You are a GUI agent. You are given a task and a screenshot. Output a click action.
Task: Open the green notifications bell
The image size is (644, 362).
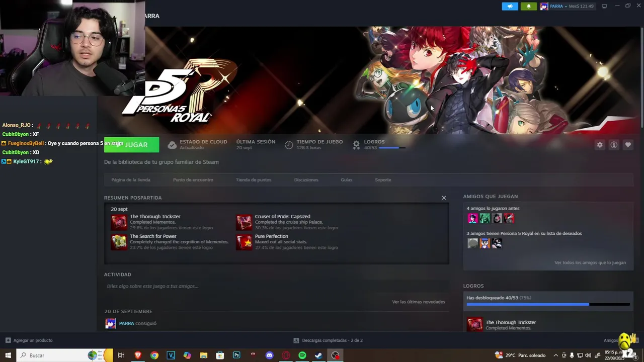[528, 7]
